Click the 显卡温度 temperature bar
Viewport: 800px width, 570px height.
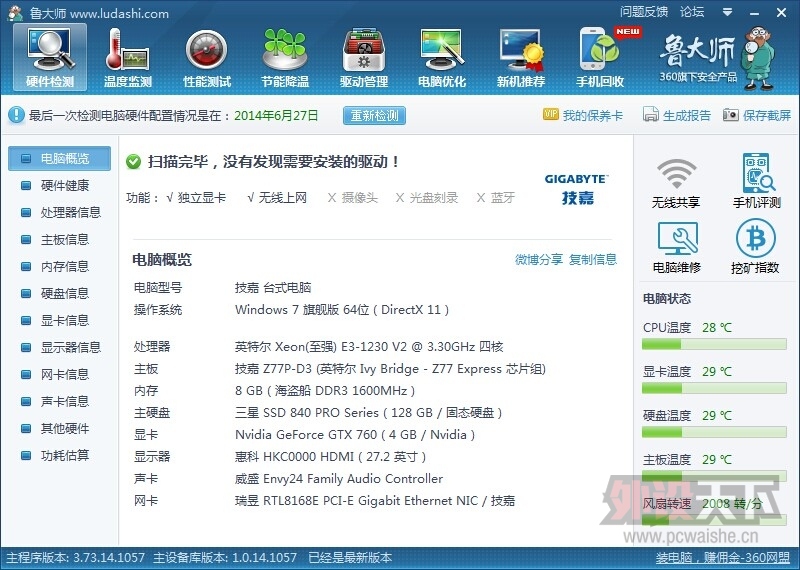714,388
